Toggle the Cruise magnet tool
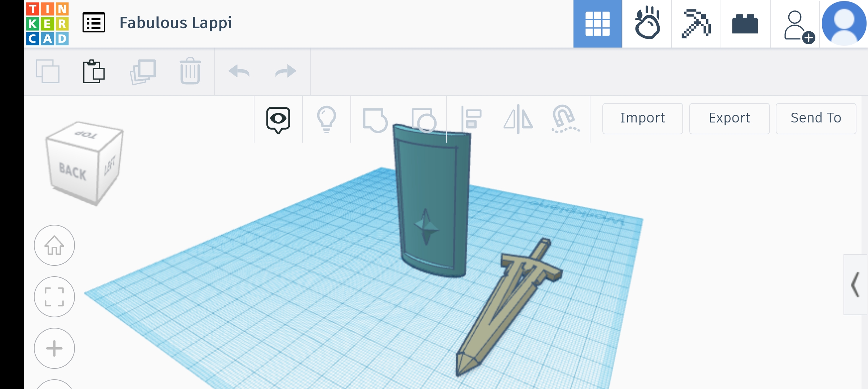Image resolution: width=868 pixels, height=389 pixels. coord(565,119)
